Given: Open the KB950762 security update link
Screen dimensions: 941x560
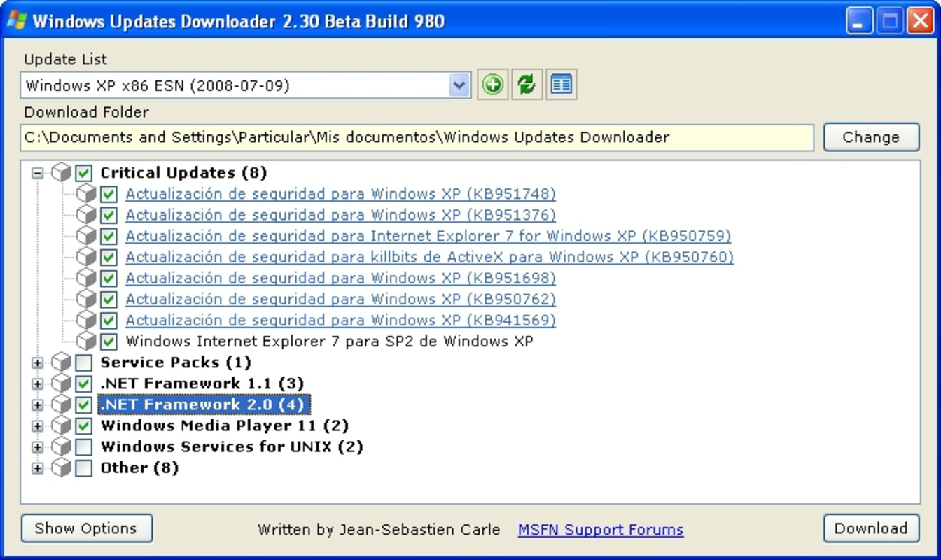Looking at the screenshot, I should pos(340,299).
